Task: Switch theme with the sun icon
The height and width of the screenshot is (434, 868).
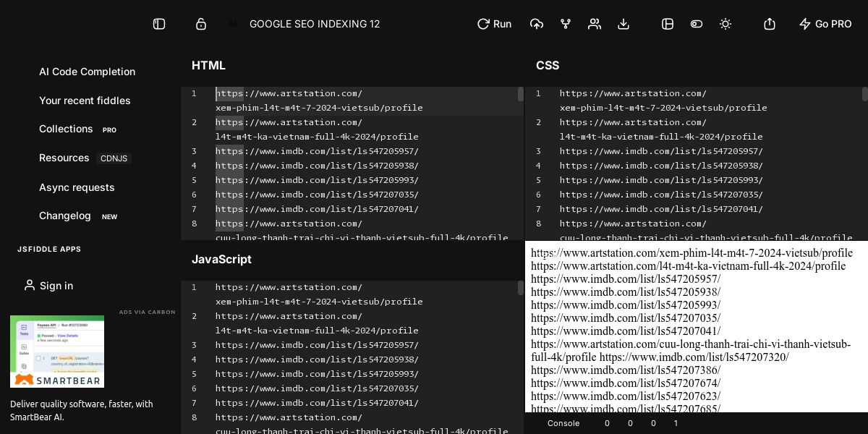Action: click(726, 24)
